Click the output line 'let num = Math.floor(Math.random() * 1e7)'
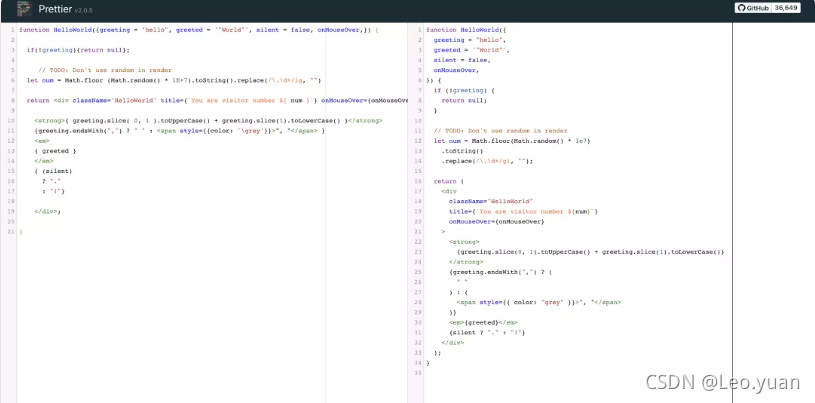 pyautogui.click(x=512, y=141)
